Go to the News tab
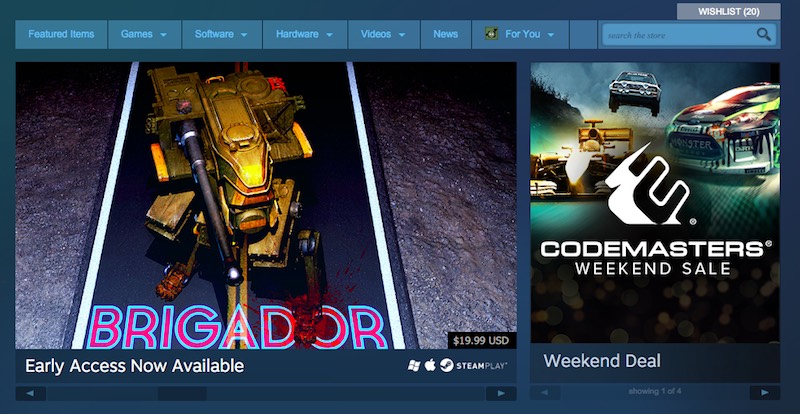 [445, 34]
